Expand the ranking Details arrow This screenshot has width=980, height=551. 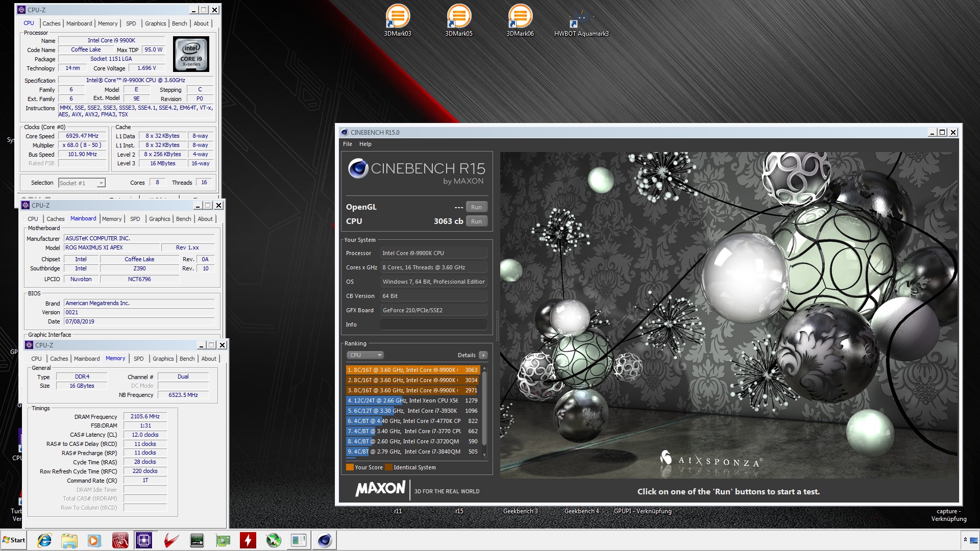(483, 355)
